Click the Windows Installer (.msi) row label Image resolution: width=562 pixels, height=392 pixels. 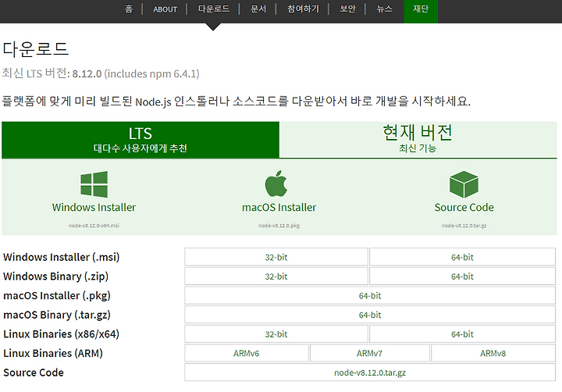point(62,257)
